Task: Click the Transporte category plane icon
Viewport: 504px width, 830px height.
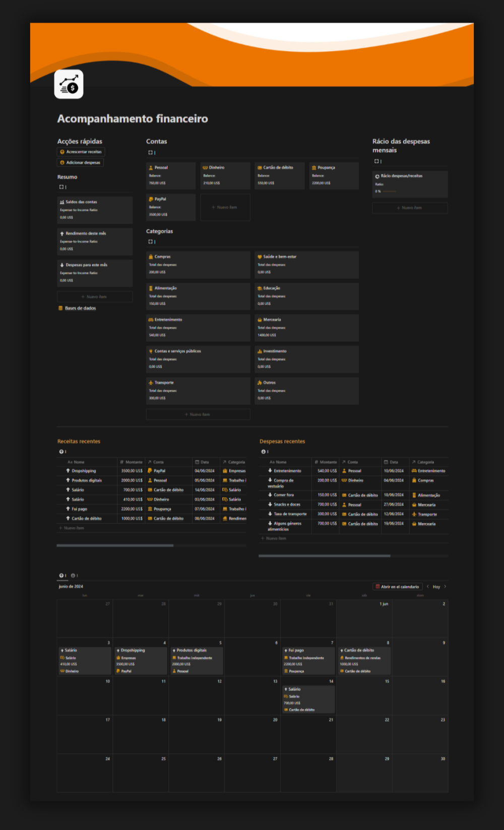Action: coord(151,383)
